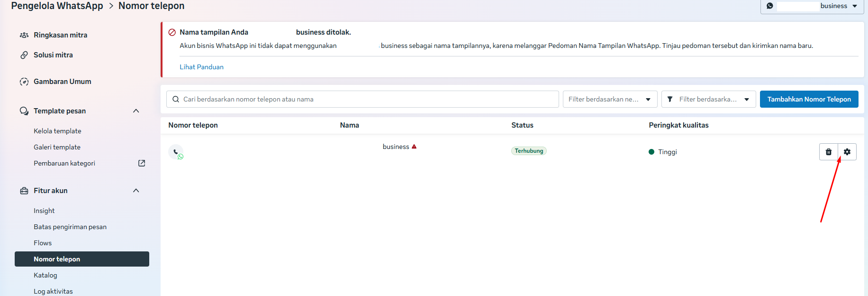
Task: Click the trash delete phone number icon
Action: 829,152
